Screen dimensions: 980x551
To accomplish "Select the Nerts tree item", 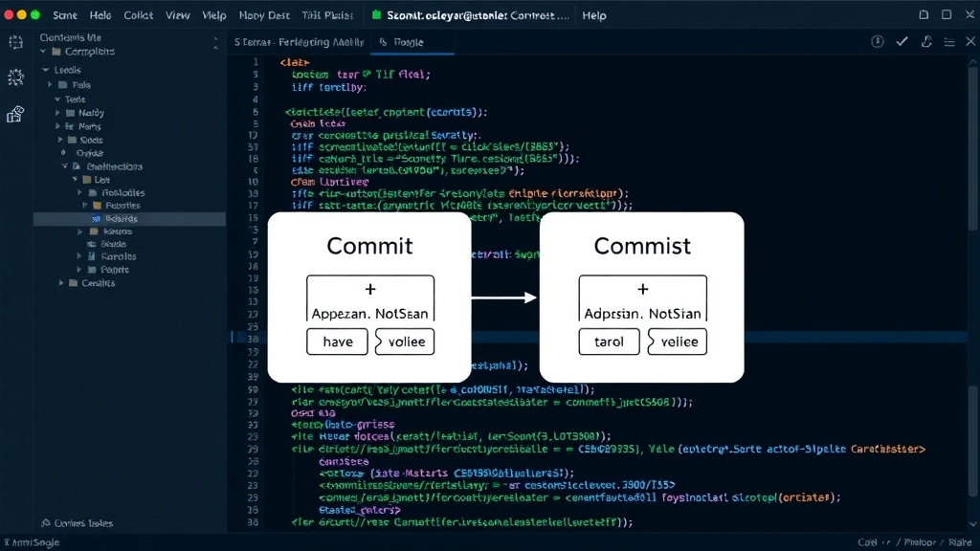I will click(x=89, y=126).
